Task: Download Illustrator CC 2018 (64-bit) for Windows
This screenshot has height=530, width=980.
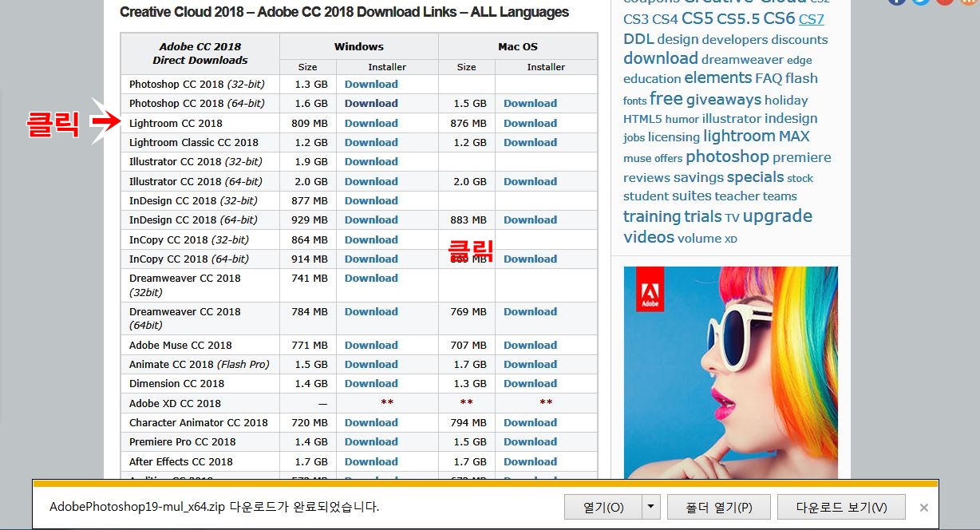Action: (371, 181)
